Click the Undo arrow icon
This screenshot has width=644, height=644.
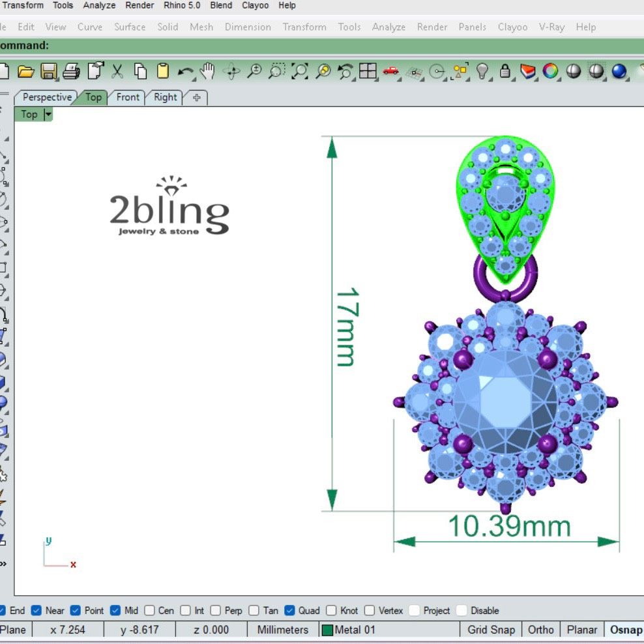[186, 71]
